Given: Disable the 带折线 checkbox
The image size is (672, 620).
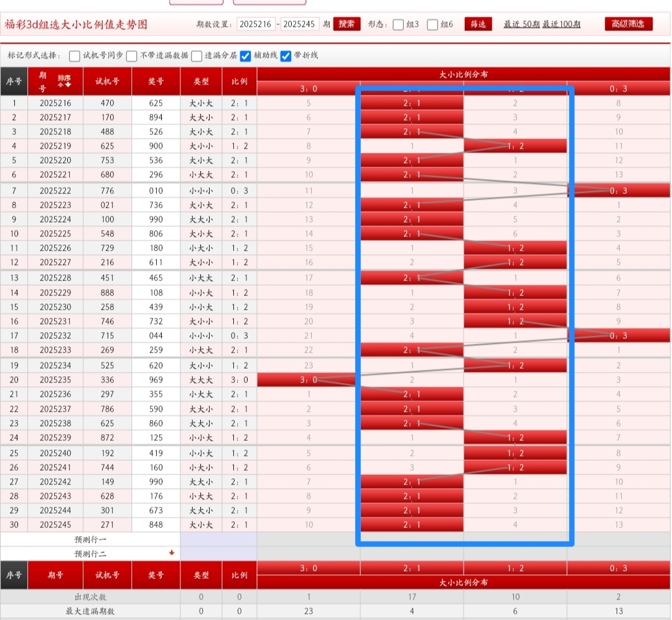Looking at the screenshot, I should (286, 56).
